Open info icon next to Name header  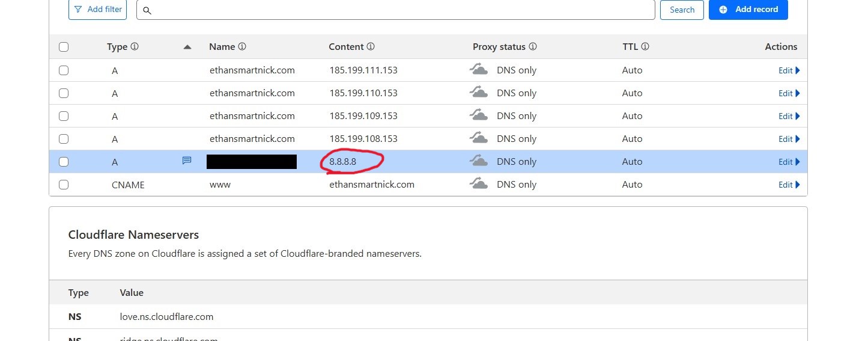(x=242, y=46)
